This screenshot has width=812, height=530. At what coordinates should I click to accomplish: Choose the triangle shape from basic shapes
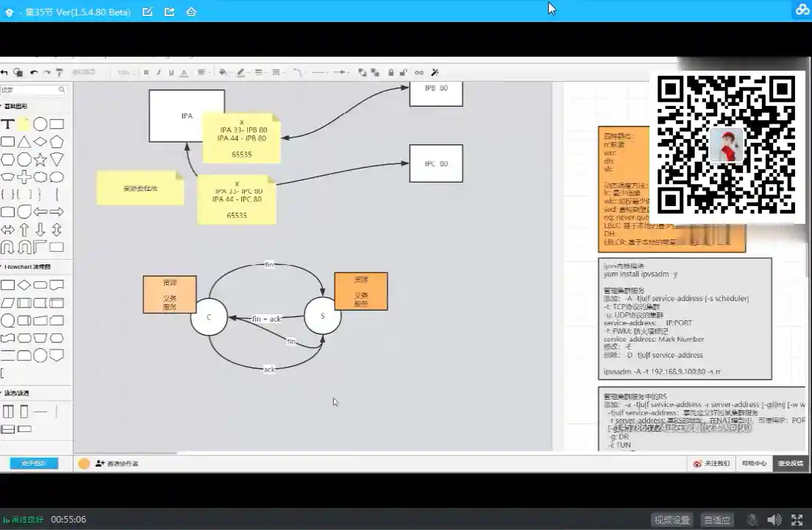[x=24, y=141]
